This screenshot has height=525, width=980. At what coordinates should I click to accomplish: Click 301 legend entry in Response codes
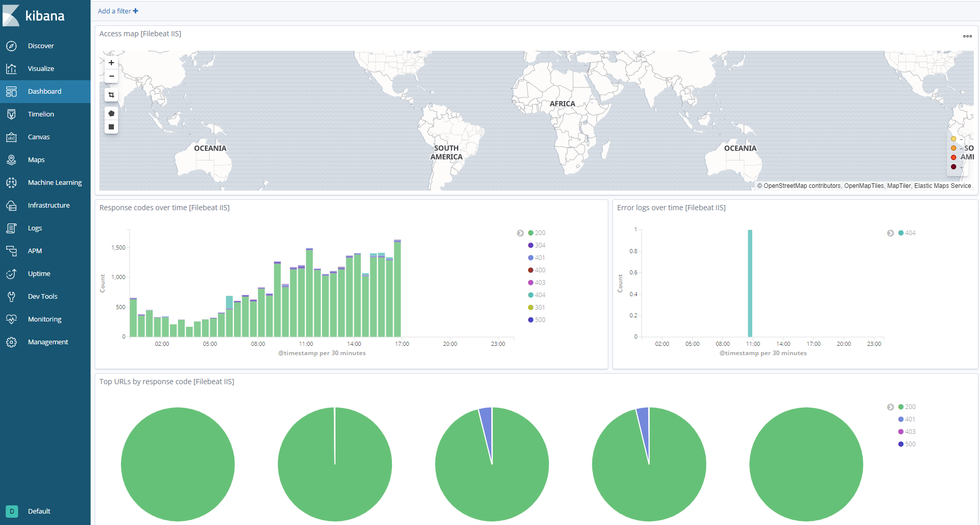536,308
